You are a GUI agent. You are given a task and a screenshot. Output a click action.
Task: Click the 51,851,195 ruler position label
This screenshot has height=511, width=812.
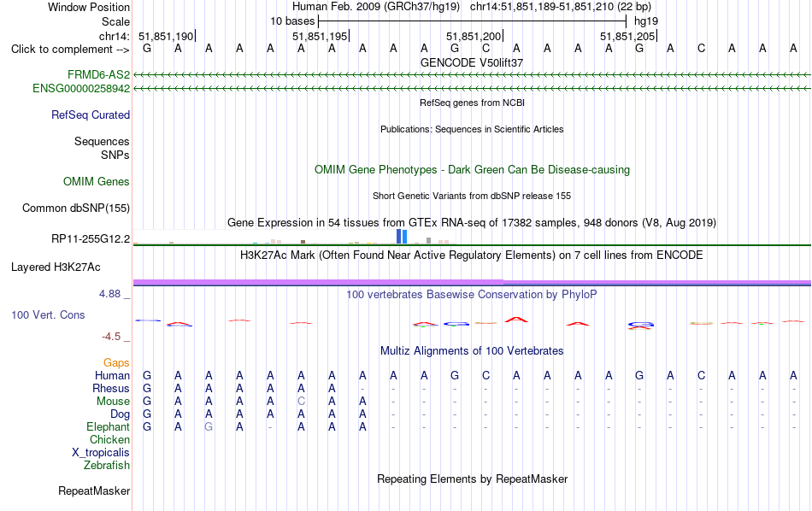(320, 36)
